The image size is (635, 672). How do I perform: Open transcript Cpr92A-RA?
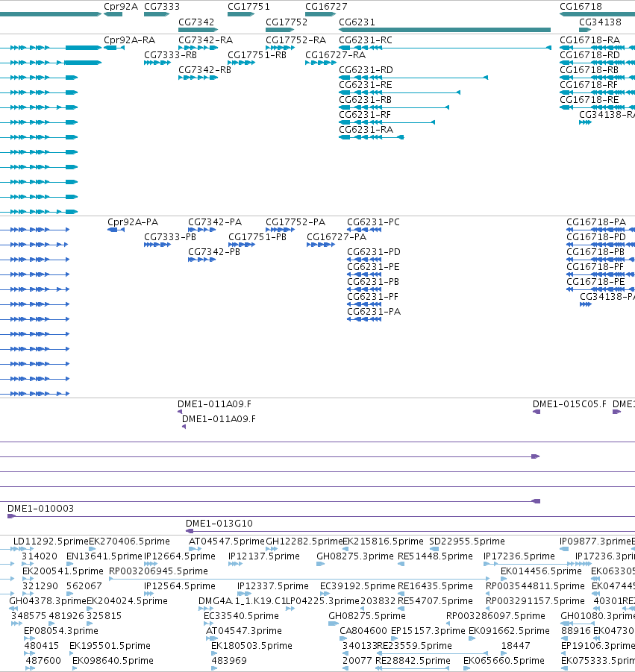pos(130,40)
